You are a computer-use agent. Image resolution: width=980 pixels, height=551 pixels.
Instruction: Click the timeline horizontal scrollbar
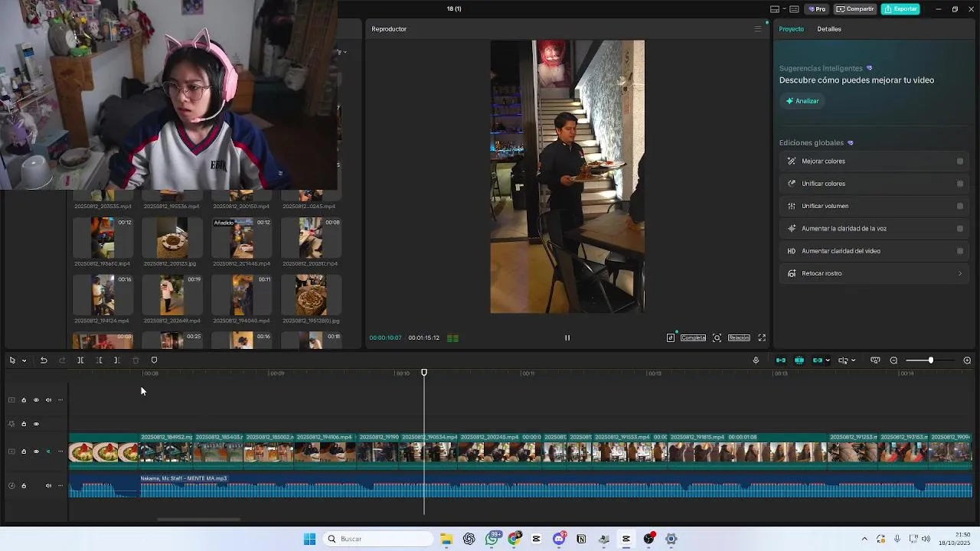pos(199,520)
